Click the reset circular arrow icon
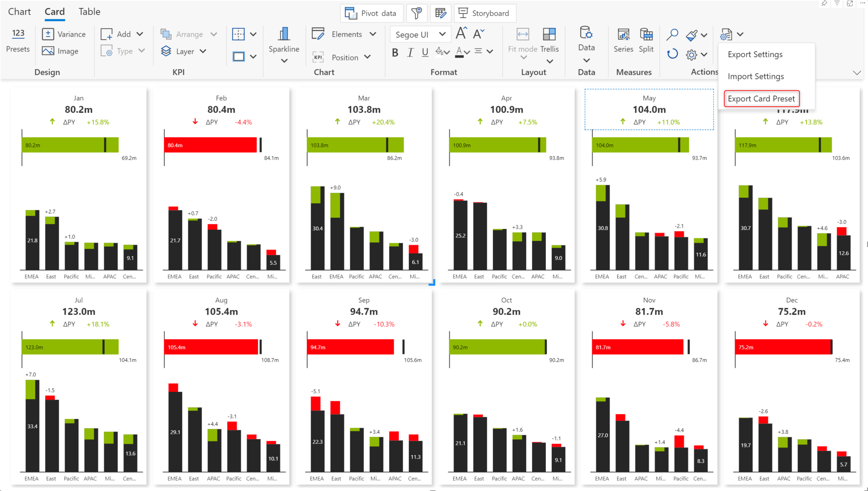This screenshot has height=491, width=868. [x=672, y=54]
